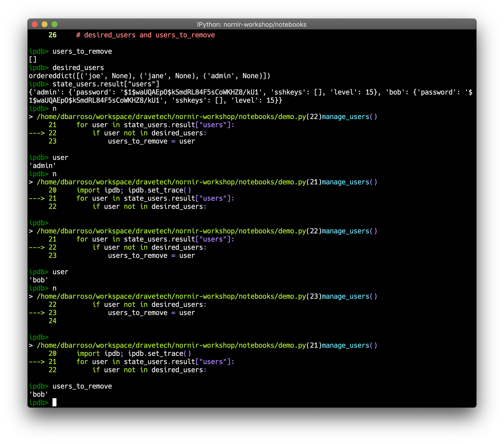Select the users_to_remove = user assignment line

[151, 141]
